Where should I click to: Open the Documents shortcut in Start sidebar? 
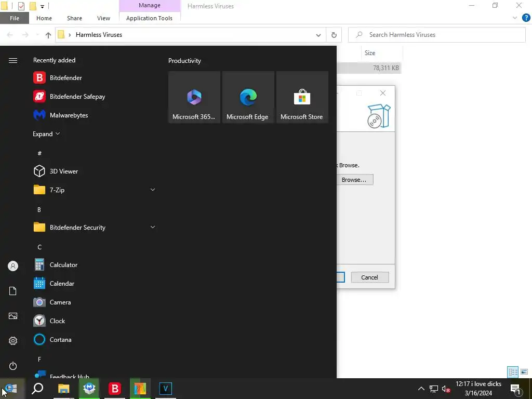click(13, 291)
